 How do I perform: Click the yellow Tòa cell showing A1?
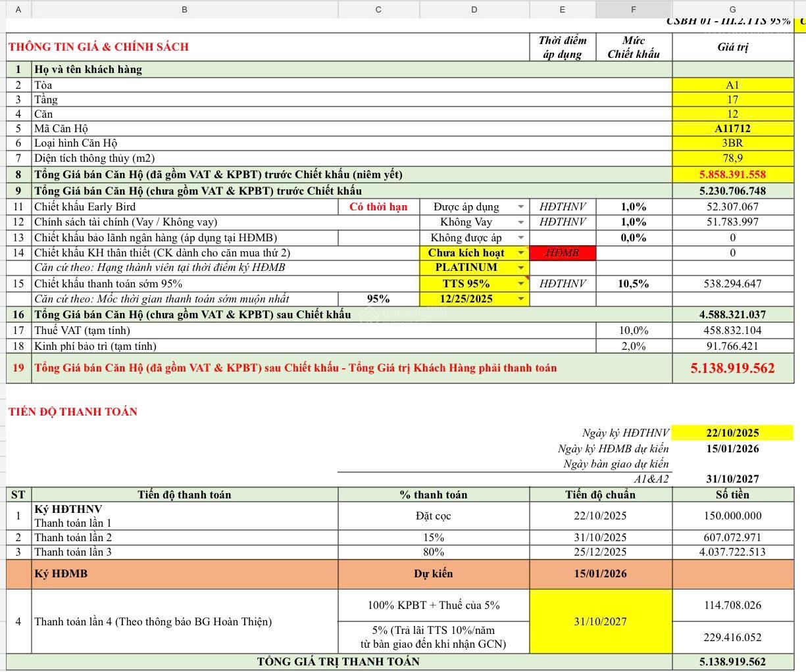coord(732,85)
